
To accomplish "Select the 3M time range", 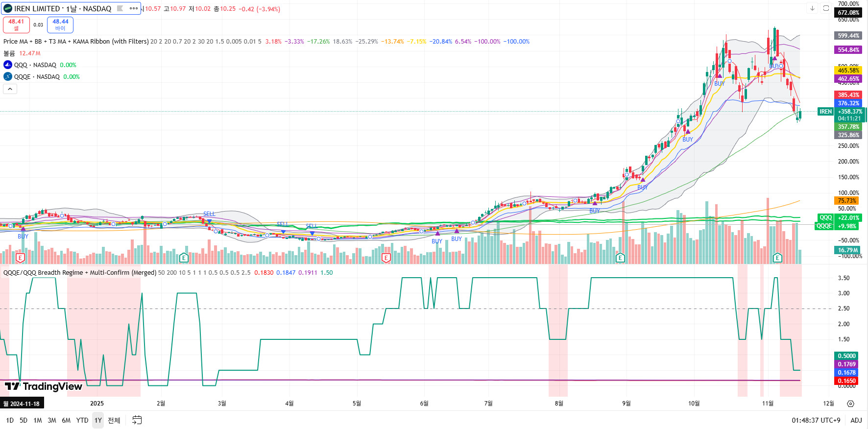I will point(52,420).
